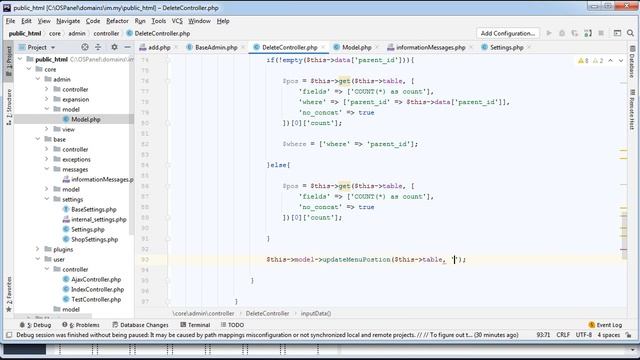Switch to the BaseAdmin.php editor tab
The image size is (640, 360).
click(x=216, y=47)
